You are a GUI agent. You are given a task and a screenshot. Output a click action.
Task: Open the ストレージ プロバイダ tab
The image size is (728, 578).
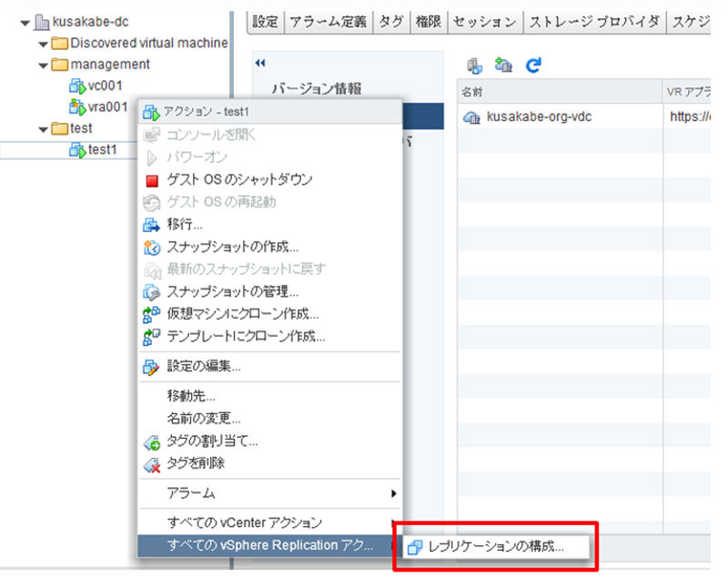pyautogui.click(x=595, y=22)
